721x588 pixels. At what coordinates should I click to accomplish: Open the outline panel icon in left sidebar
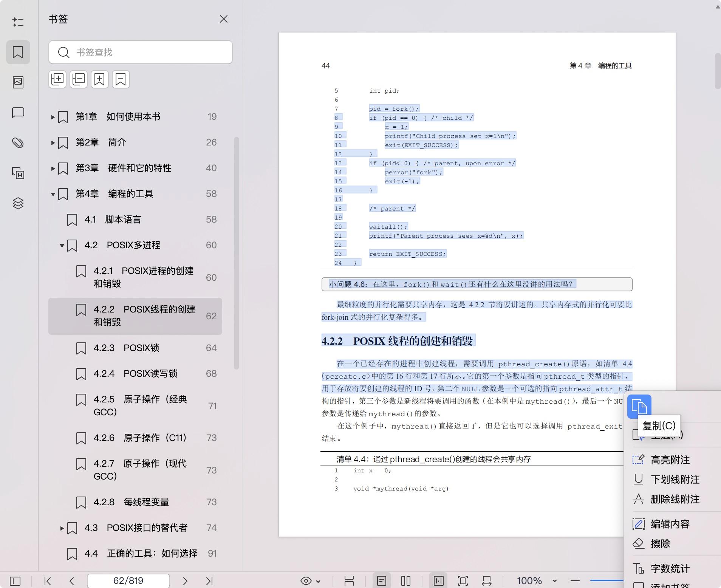(18, 22)
